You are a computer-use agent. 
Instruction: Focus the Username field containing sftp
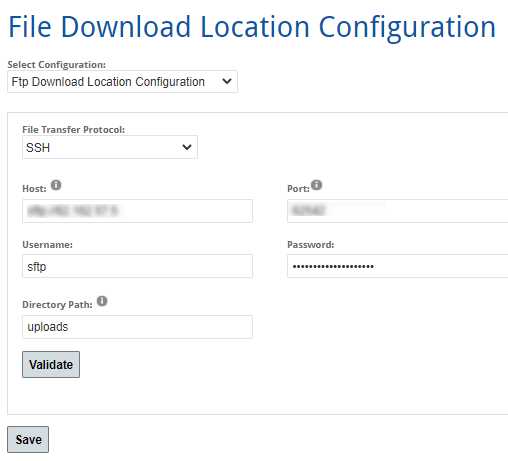pyautogui.click(x=137, y=266)
